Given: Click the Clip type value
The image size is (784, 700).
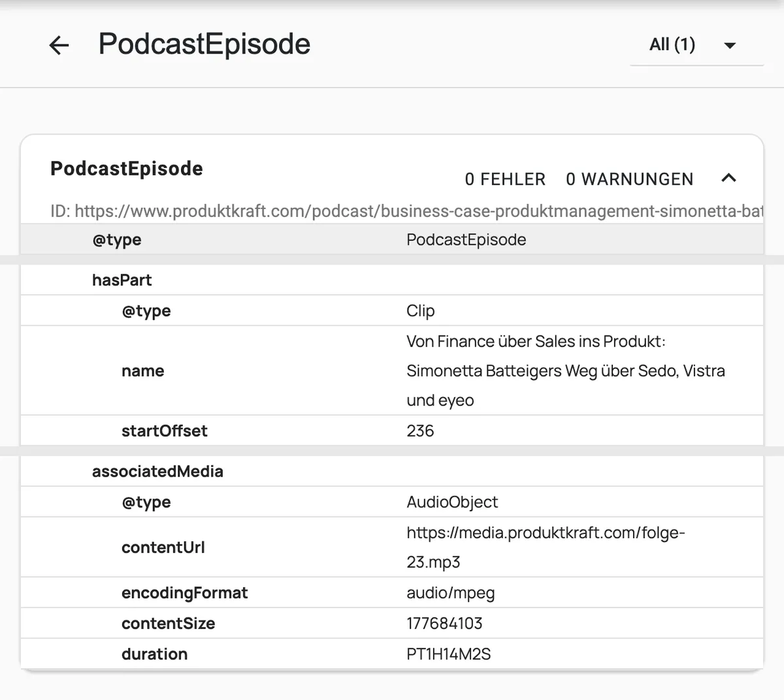Looking at the screenshot, I should 421,311.
